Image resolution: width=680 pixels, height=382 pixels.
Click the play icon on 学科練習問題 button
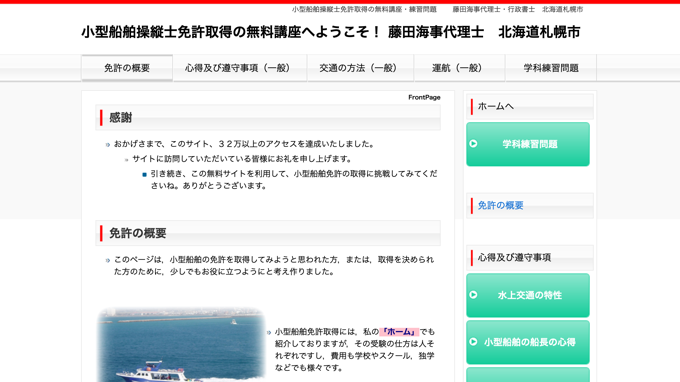click(473, 144)
